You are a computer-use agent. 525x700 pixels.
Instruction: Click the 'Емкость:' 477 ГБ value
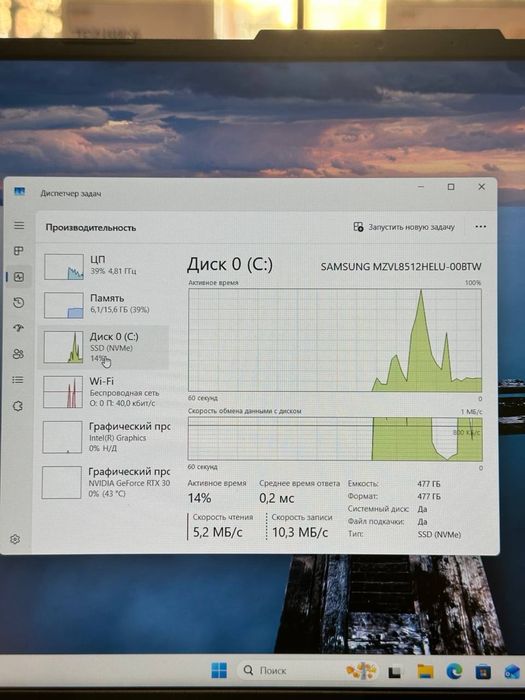pyautogui.click(x=429, y=483)
